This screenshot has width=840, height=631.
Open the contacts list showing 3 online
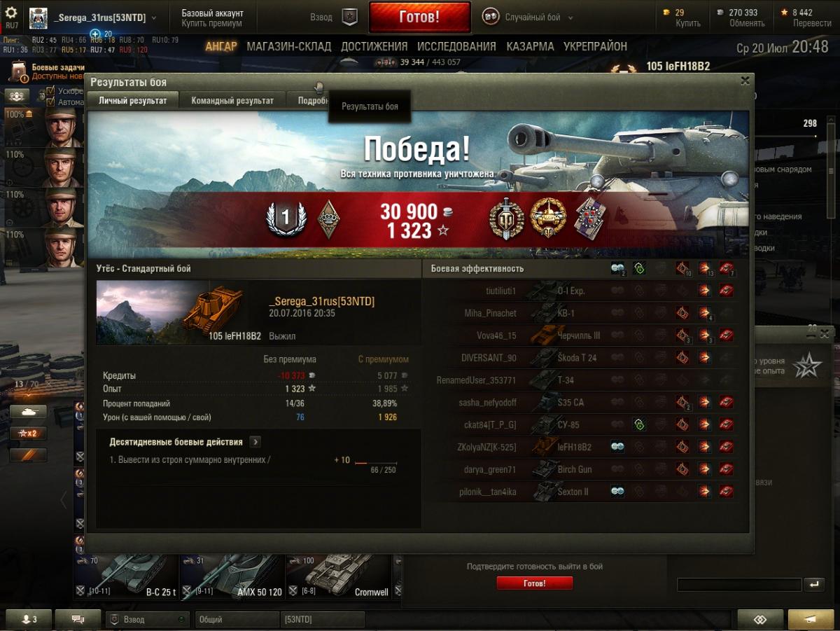coord(29,620)
